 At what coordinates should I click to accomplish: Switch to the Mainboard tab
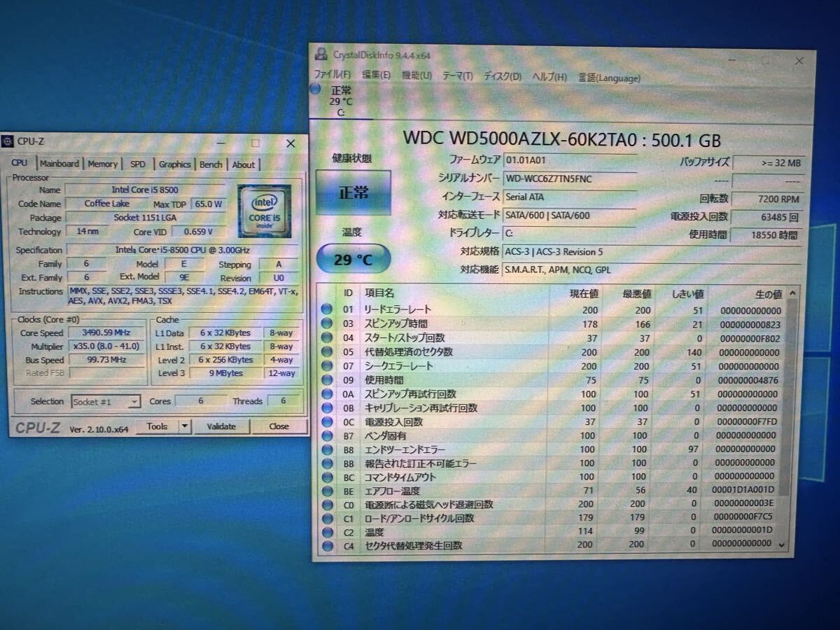click(x=59, y=164)
